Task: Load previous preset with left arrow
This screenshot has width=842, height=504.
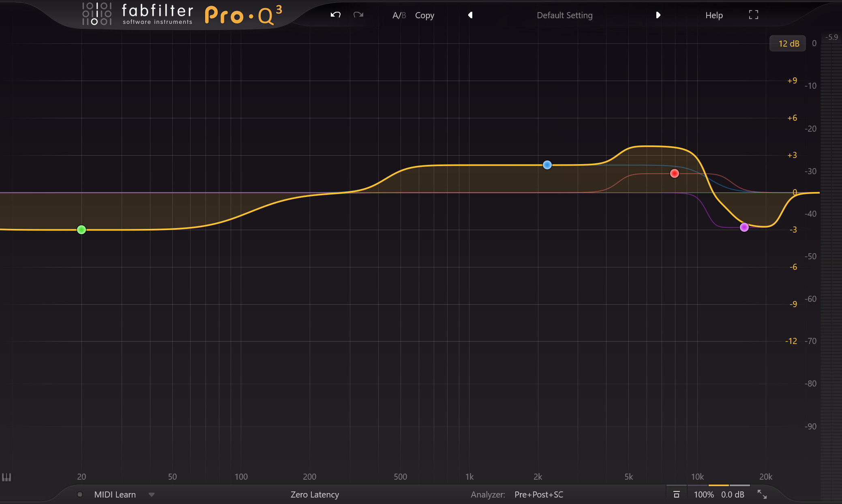Action: (470, 15)
